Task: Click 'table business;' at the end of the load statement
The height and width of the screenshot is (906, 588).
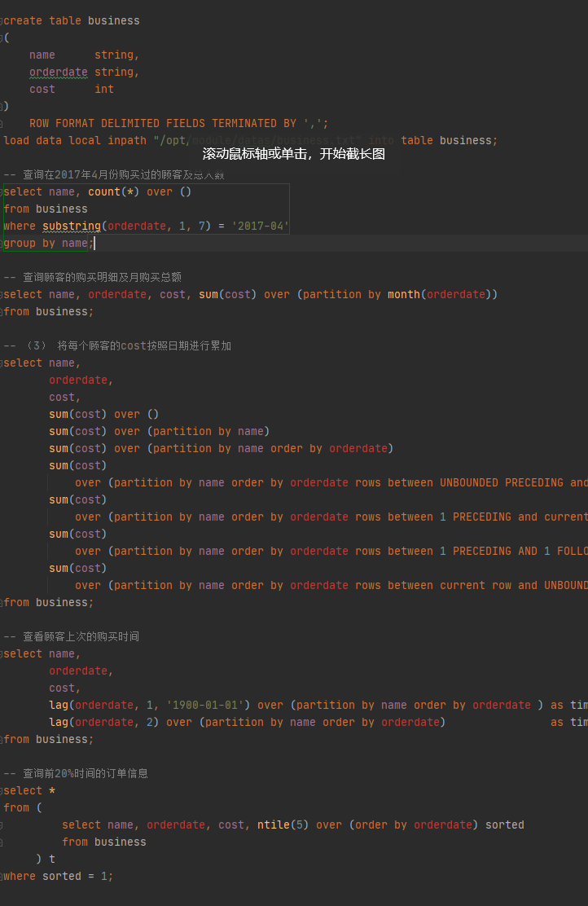Action: pyautogui.click(x=450, y=140)
